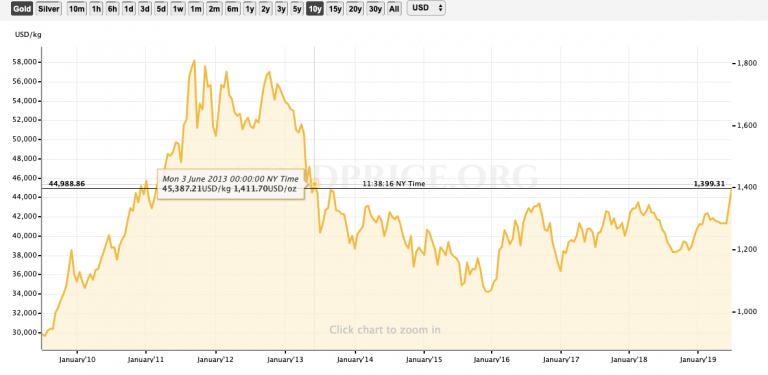Open the USD currency dropdown

point(426,8)
